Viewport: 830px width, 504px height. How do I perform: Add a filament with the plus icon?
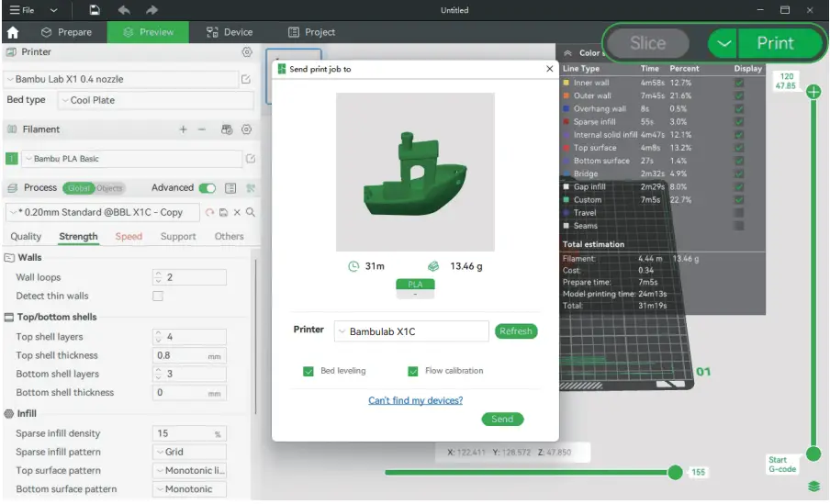coord(183,129)
